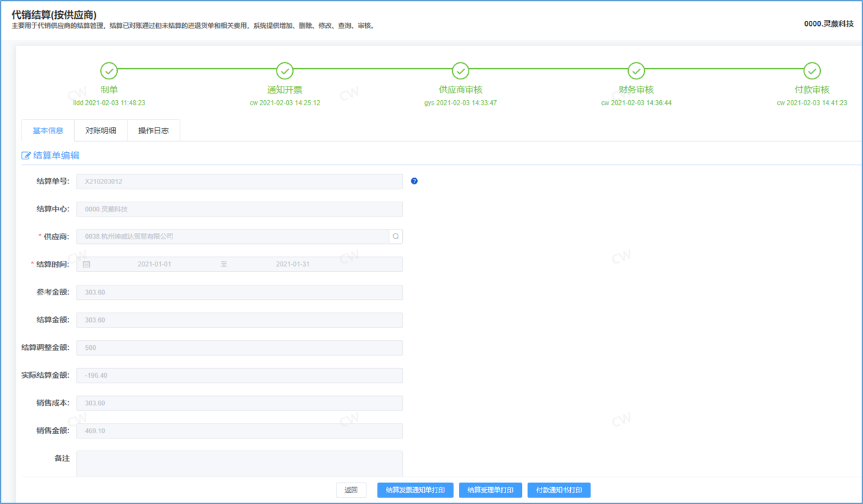Click timestamp cw 2021-02-03 14:25:12
The height and width of the screenshot is (504, 863).
coord(285,103)
